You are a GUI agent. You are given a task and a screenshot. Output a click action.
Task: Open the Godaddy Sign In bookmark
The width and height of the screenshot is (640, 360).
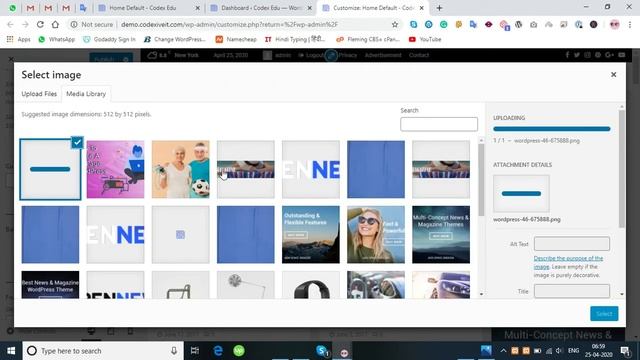tap(109, 39)
